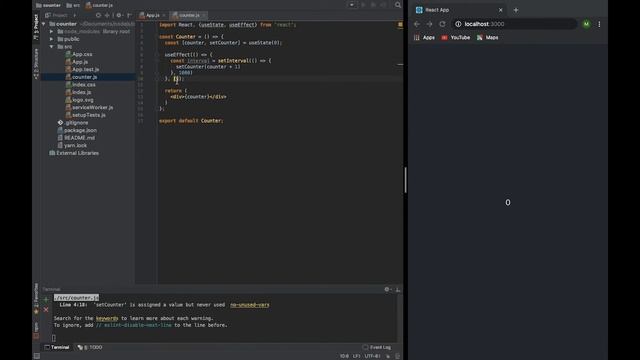Screen dimensions: 640x360
Task: Click the tool window toggle icon in the status bar corner
Action: (37, 356)
